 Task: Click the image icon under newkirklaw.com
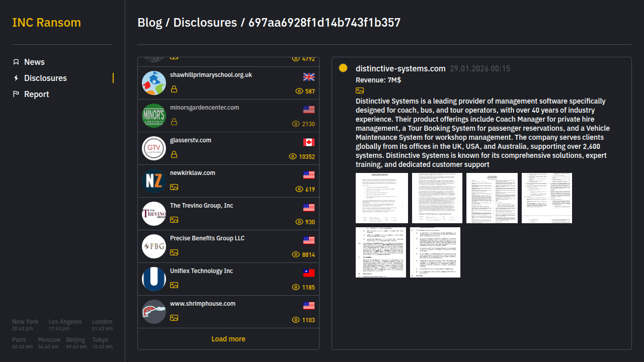pos(174,187)
